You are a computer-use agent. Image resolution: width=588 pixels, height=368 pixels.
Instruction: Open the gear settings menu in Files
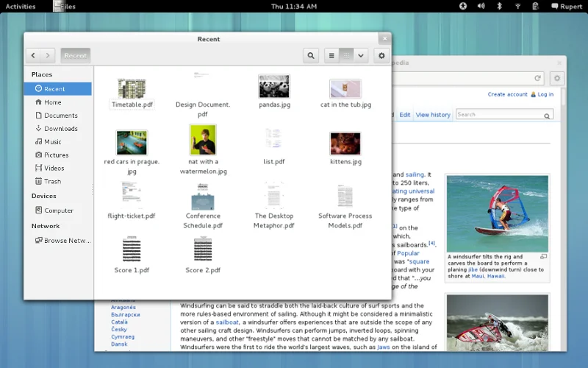click(381, 55)
